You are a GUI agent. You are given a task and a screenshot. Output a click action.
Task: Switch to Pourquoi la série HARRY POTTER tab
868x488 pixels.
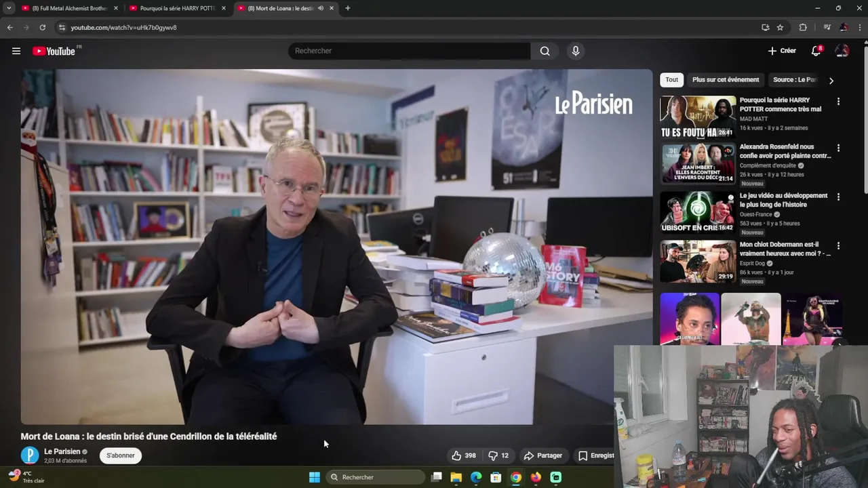178,8
